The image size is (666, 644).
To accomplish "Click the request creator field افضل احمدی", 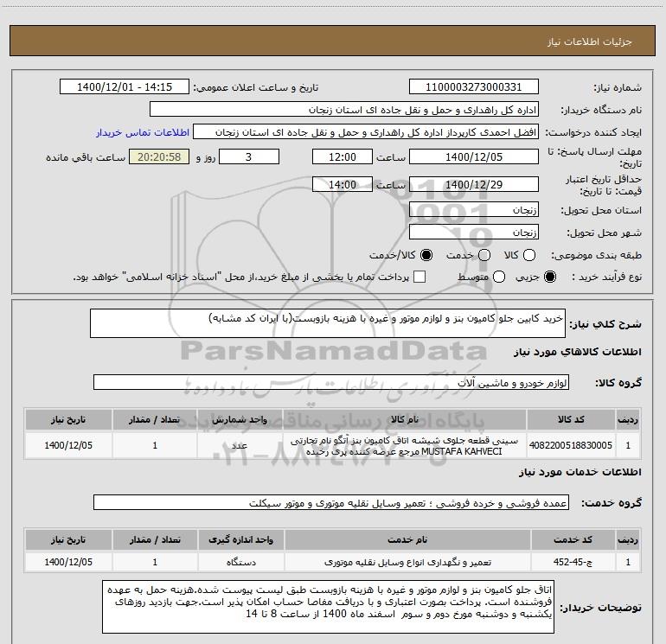I will pos(366,132).
